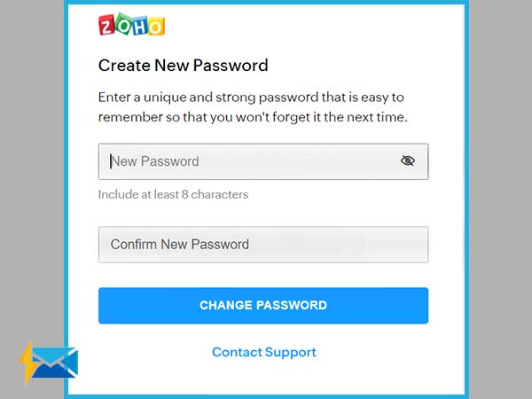Click the text cursor in New Password field
The width and height of the screenshot is (532, 399).
tap(110, 161)
